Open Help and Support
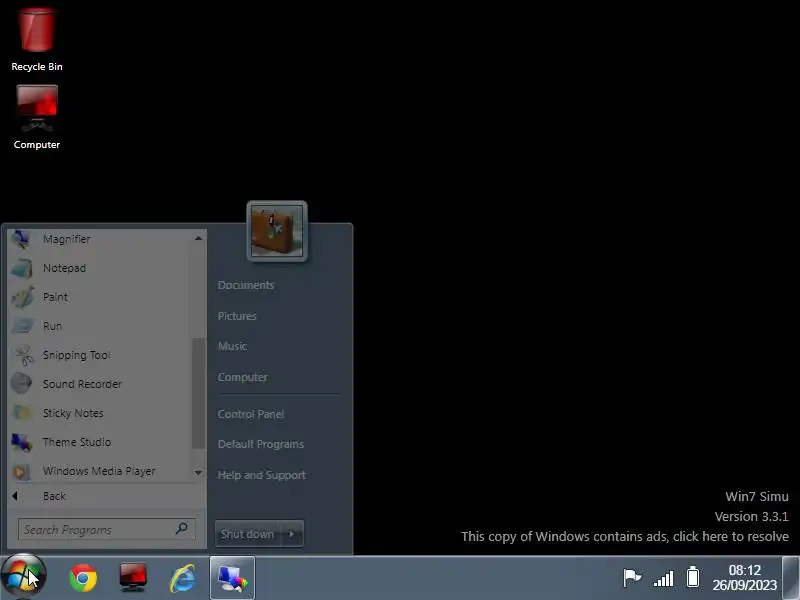 click(262, 476)
